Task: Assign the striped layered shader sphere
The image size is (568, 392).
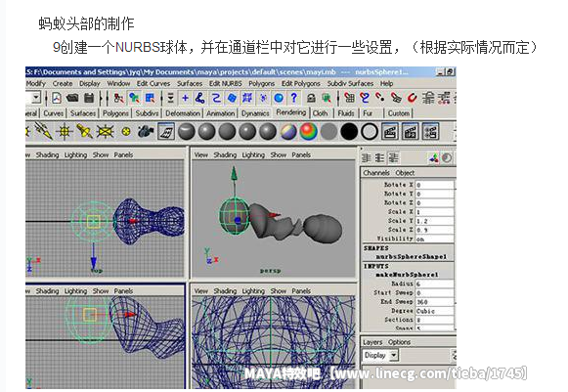Action: tap(288, 132)
